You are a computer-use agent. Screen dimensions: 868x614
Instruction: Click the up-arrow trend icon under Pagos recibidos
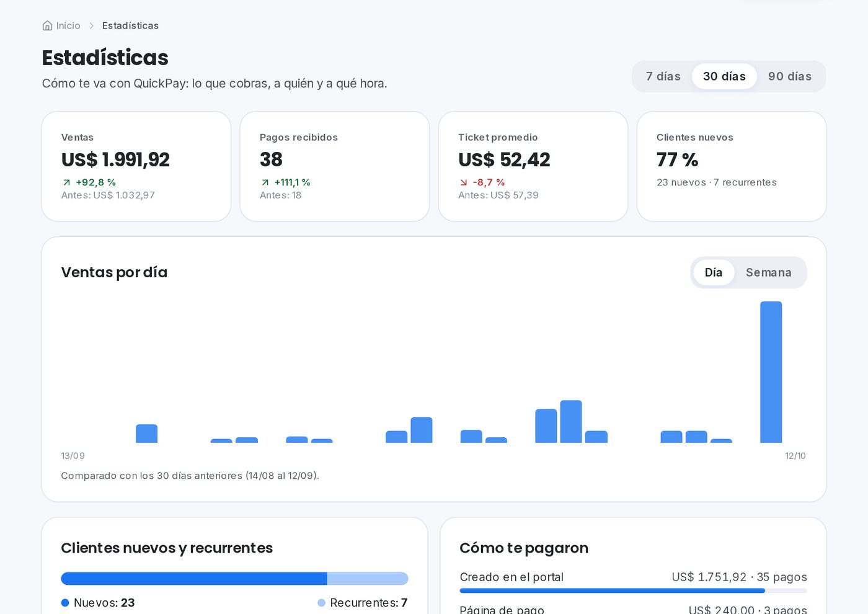tap(265, 182)
